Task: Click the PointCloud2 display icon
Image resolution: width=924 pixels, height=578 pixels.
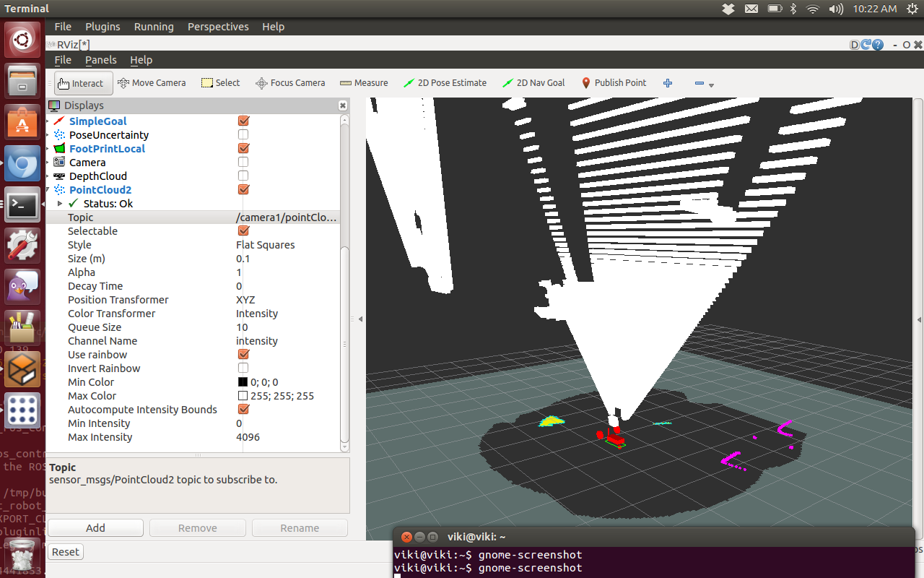Action: click(x=59, y=190)
